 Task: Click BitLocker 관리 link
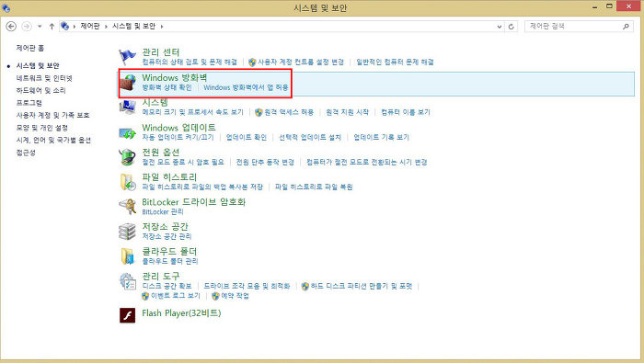[163, 211]
